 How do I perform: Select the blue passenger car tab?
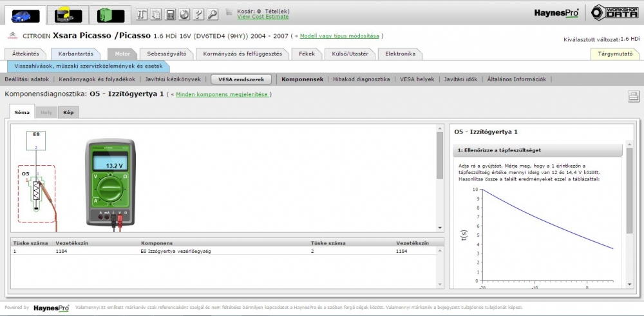pos(26,15)
